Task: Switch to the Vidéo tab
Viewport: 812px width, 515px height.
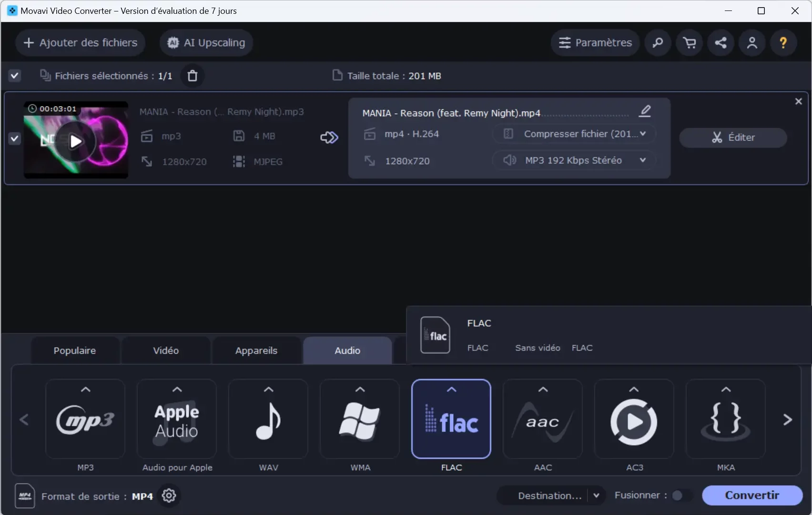Action: point(166,350)
